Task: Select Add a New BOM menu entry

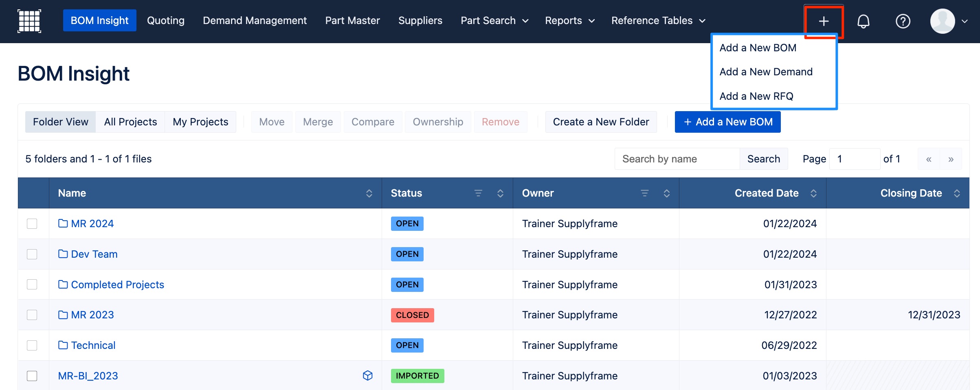Action: [758, 48]
